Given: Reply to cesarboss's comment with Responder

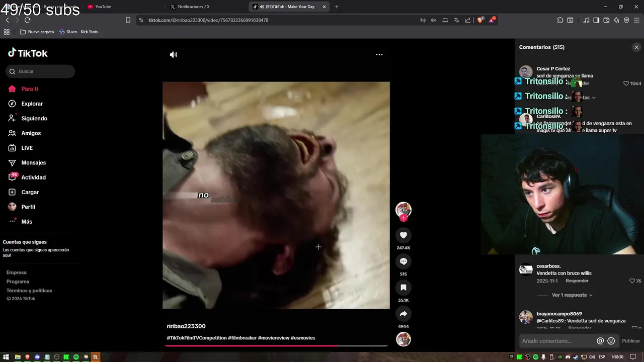Looking at the screenshot, I should [x=577, y=281].
